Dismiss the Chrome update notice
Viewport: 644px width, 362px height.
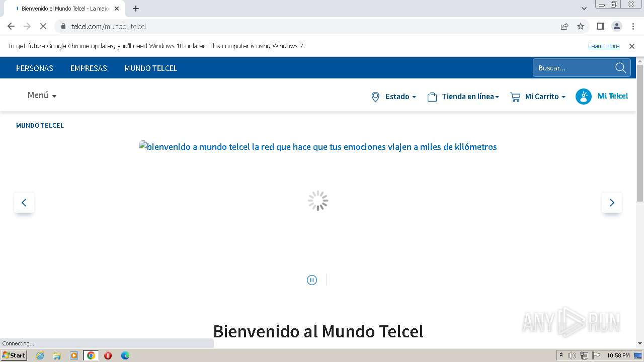tap(632, 46)
